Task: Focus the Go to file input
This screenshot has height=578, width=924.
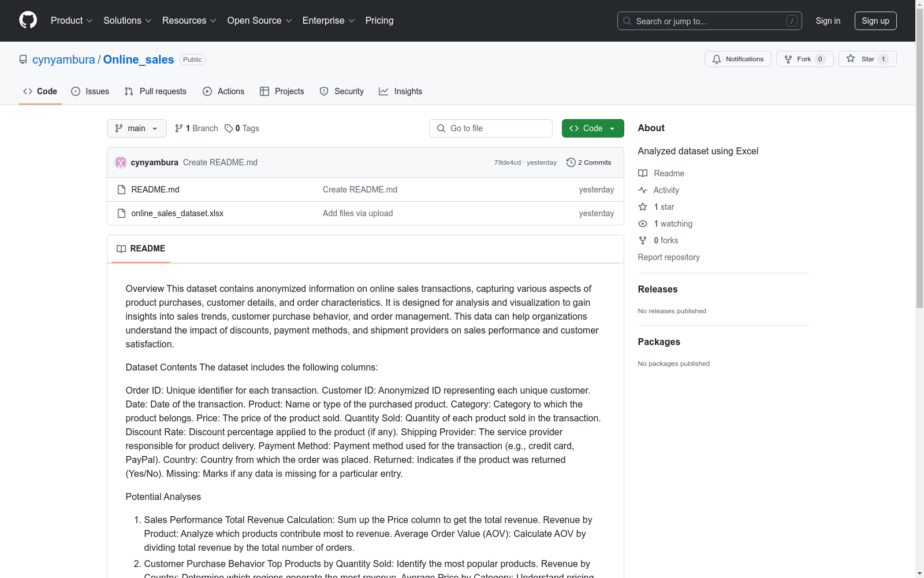Action: (491, 128)
